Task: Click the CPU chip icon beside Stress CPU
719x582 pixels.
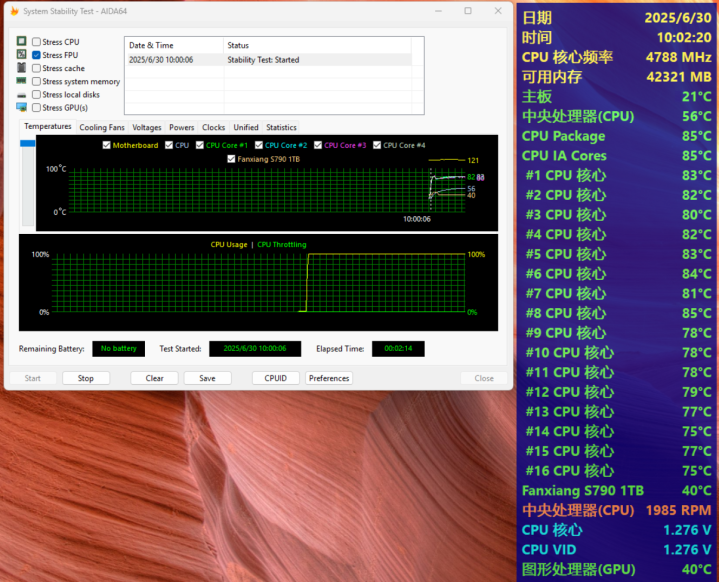Action: 21,42
